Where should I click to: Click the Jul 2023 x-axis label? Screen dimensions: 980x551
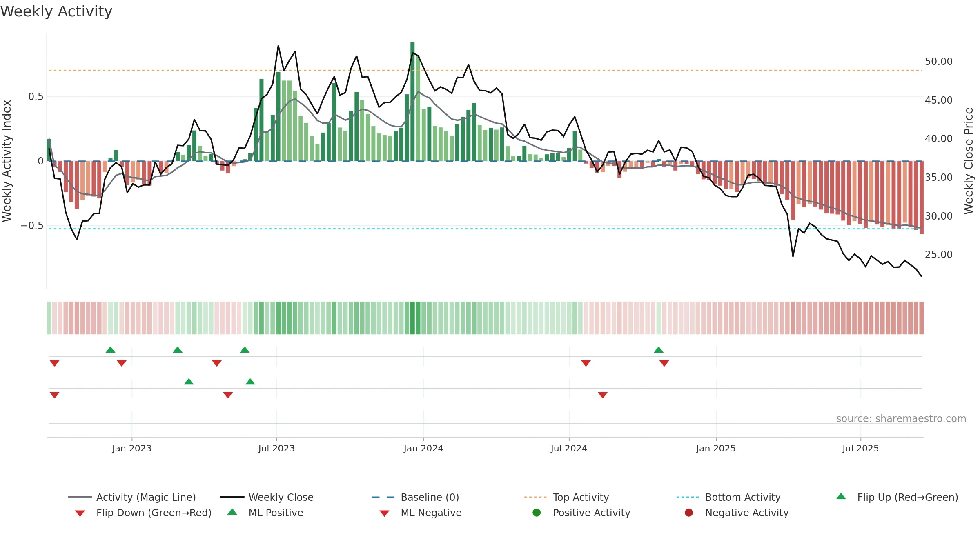pyautogui.click(x=276, y=448)
